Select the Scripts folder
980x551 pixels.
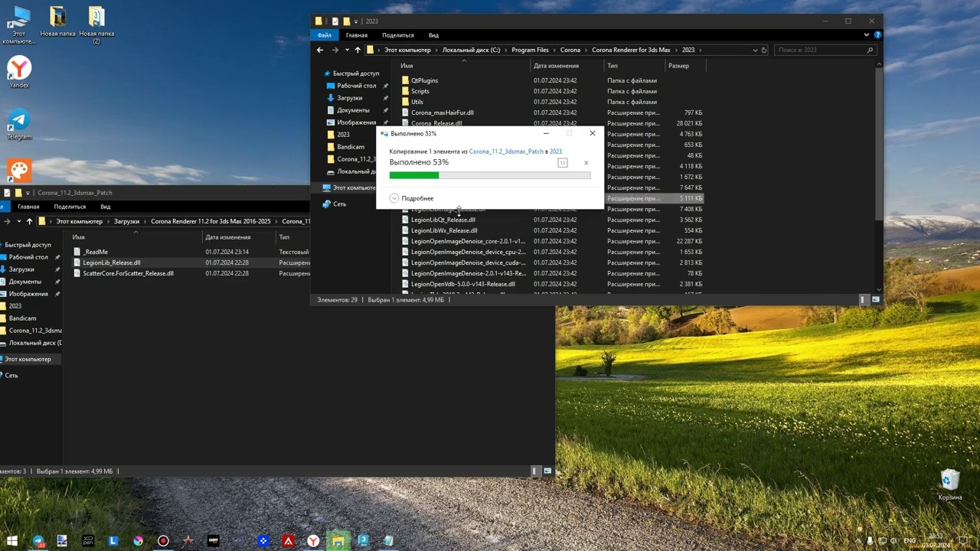[420, 91]
